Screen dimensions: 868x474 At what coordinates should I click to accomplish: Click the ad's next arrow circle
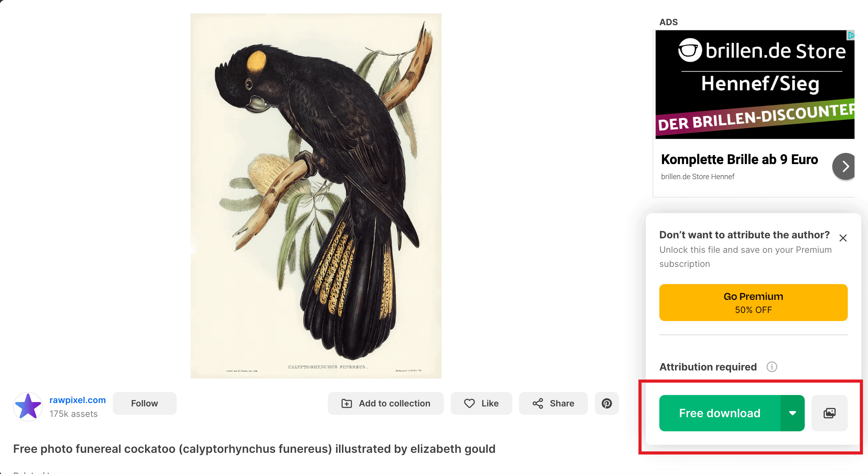(x=844, y=166)
